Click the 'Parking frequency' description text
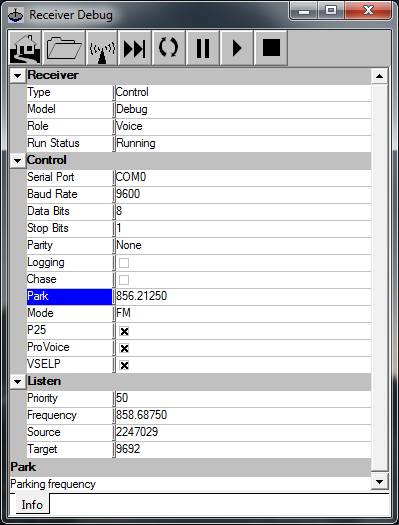The width and height of the screenshot is (399, 525). tap(53, 484)
